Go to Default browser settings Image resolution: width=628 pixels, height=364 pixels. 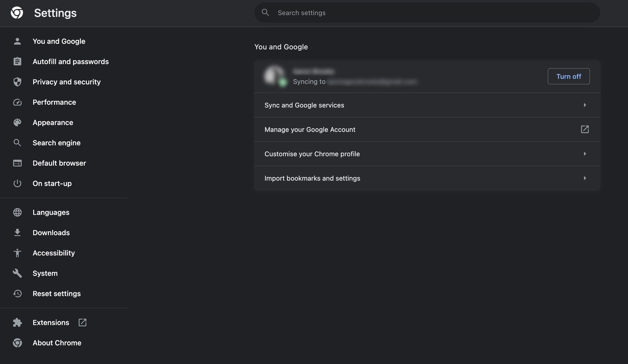pyautogui.click(x=59, y=163)
